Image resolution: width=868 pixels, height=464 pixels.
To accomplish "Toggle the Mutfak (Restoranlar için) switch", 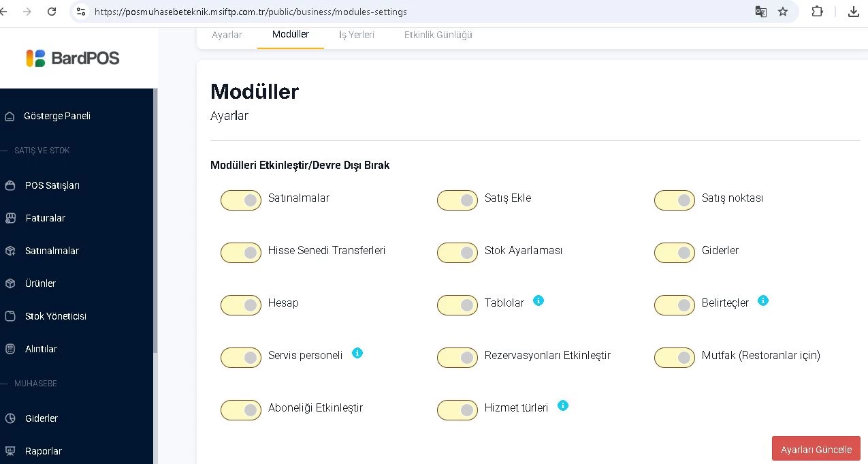I will (675, 358).
